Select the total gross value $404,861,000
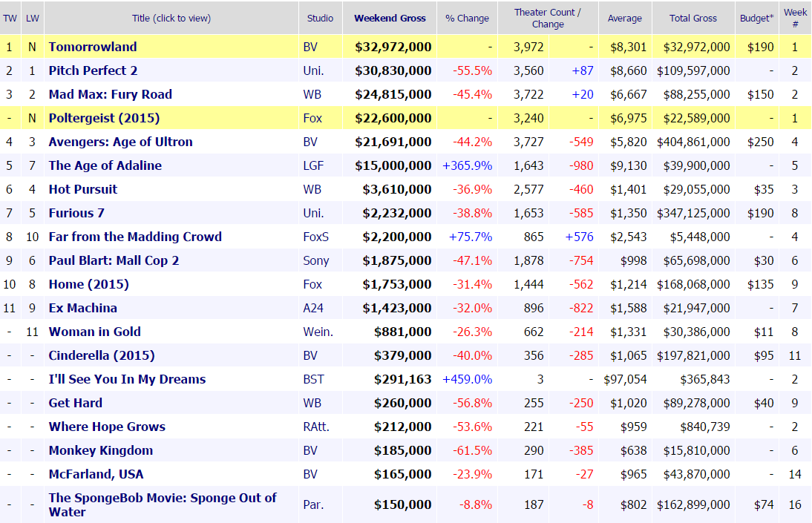Viewport: 812px width, 523px height. (x=693, y=142)
